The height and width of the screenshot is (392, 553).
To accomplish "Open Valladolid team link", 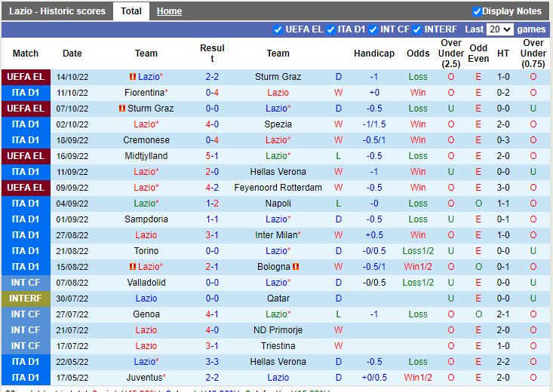I will point(146,283).
